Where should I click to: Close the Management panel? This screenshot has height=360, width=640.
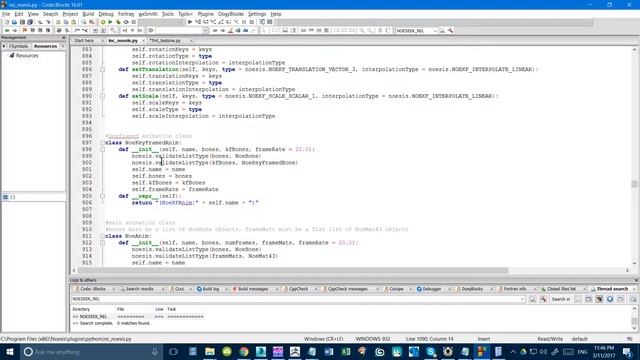point(63,38)
